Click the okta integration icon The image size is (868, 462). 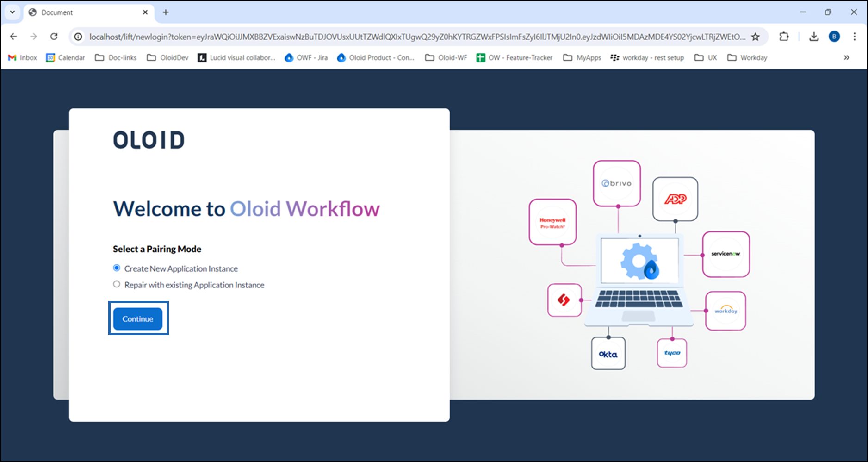point(608,354)
